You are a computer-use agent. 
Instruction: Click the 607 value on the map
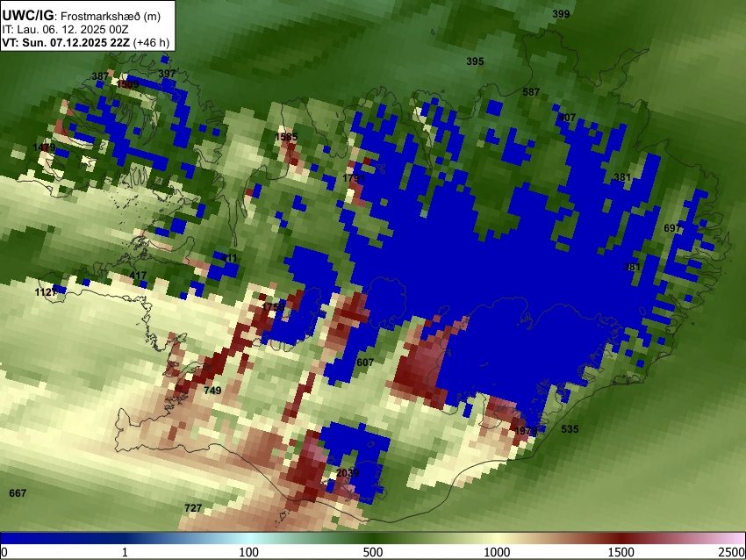[x=365, y=363]
